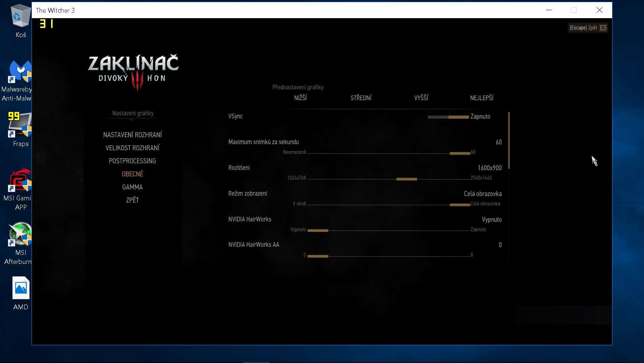644x363 pixels.
Task: Click the Režim zobrazení slider handle
Action: 460,205
